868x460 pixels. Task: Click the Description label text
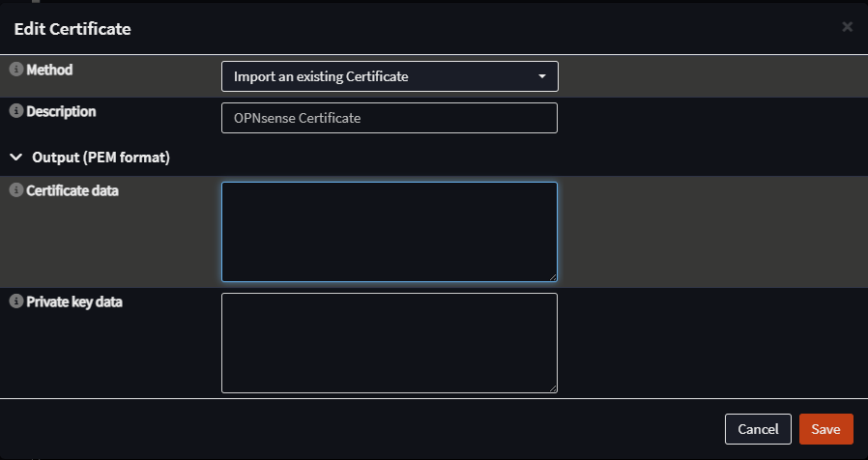(61, 112)
